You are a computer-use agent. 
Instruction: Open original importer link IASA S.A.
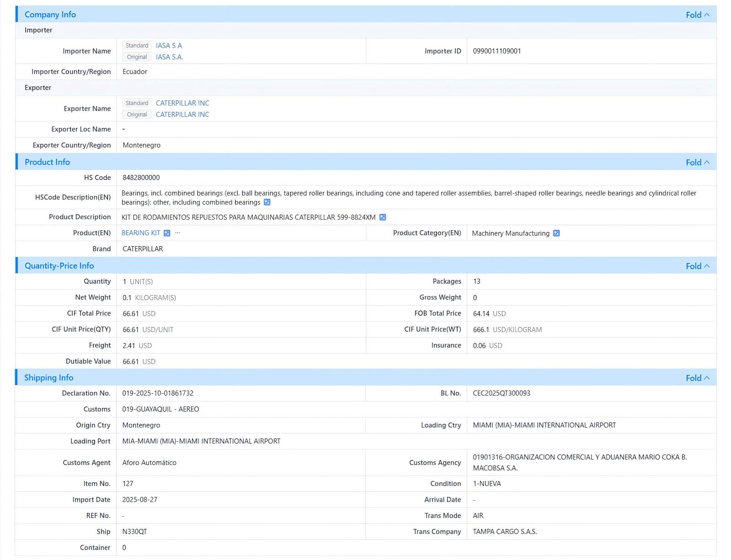[x=169, y=57]
